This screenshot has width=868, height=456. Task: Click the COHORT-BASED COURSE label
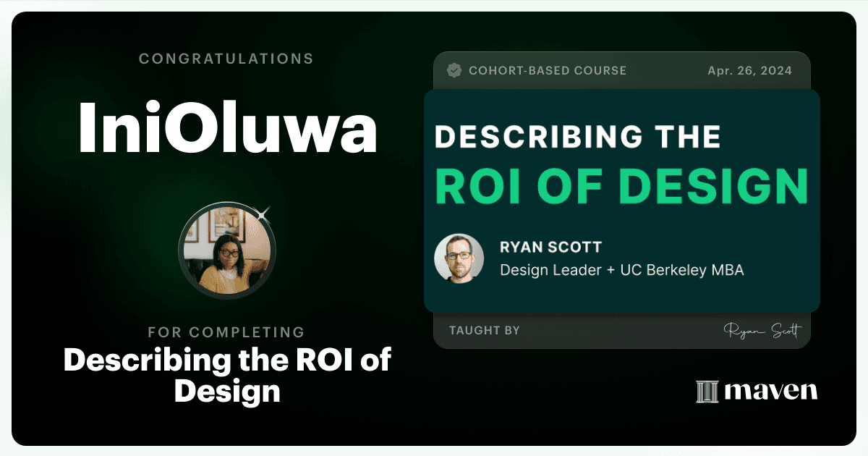coord(548,71)
